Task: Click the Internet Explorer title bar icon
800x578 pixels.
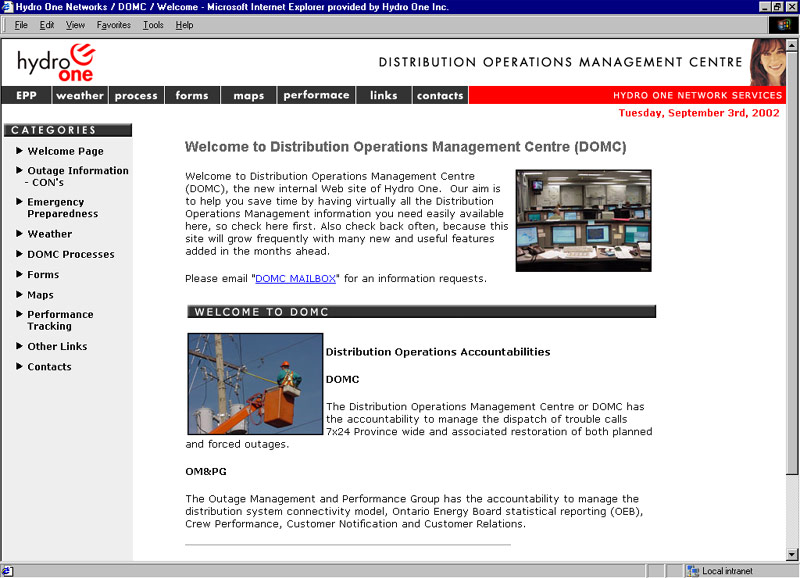Action: click(x=7, y=7)
